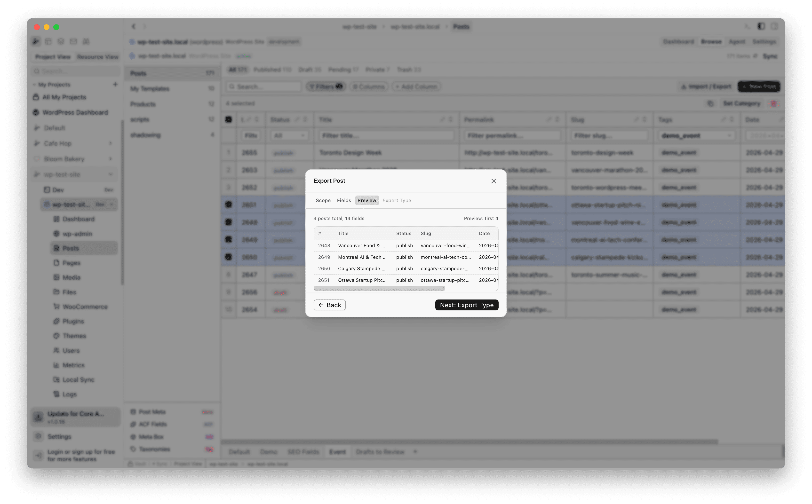The width and height of the screenshot is (812, 504).
Task: Click the Filters button
Action: coord(326,87)
